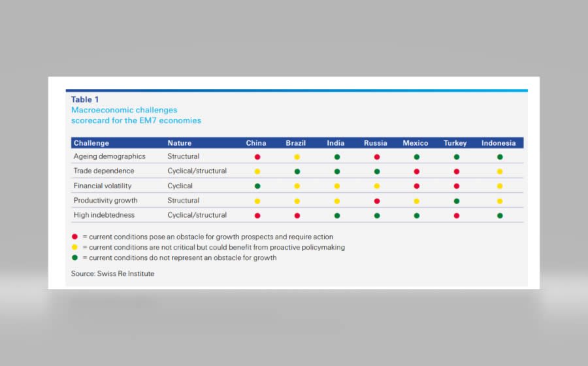
Task: Click India's yellow dot for Financial volatility
Action: pyautogui.click(x=337, y=186)
